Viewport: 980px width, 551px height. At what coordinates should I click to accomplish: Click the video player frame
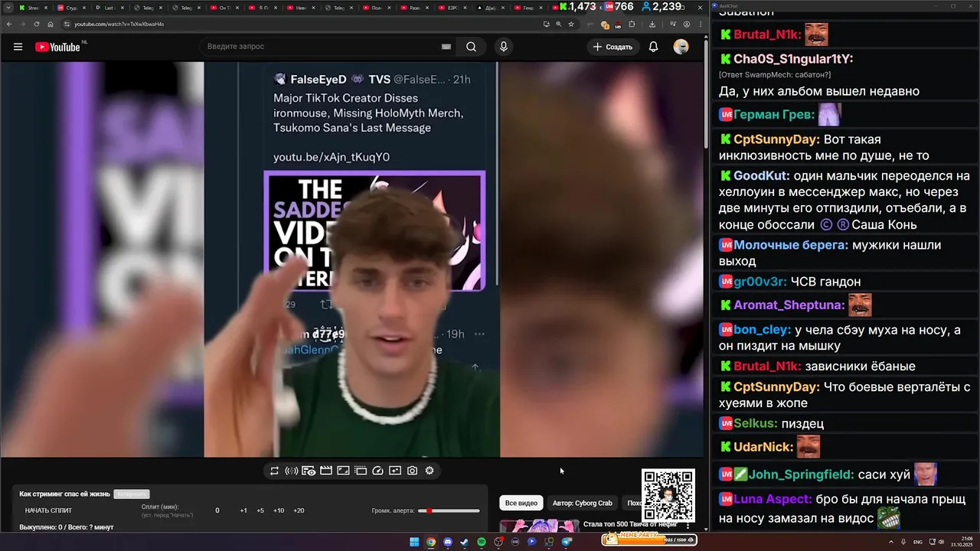click(351, 259)
